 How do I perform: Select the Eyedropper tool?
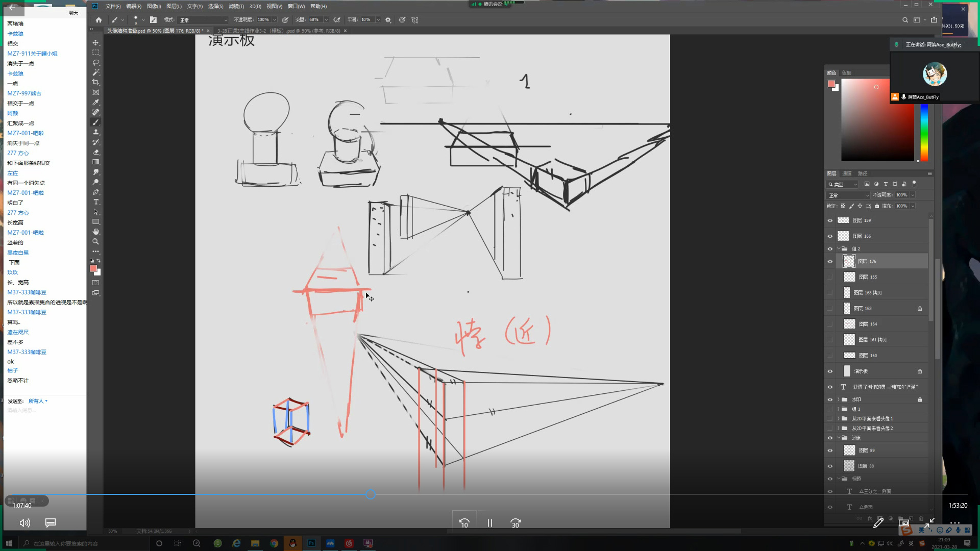[95, 102]
